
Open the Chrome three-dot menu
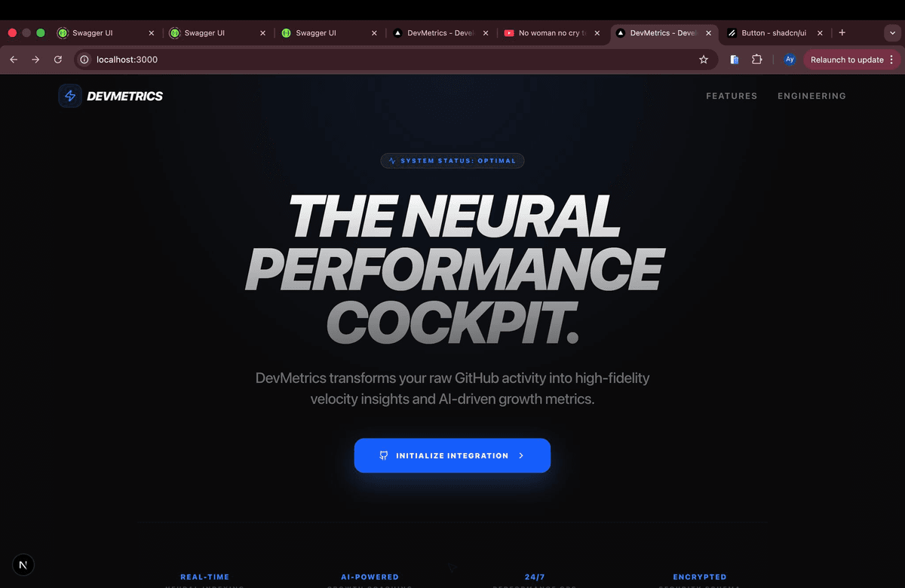point(891,60)
